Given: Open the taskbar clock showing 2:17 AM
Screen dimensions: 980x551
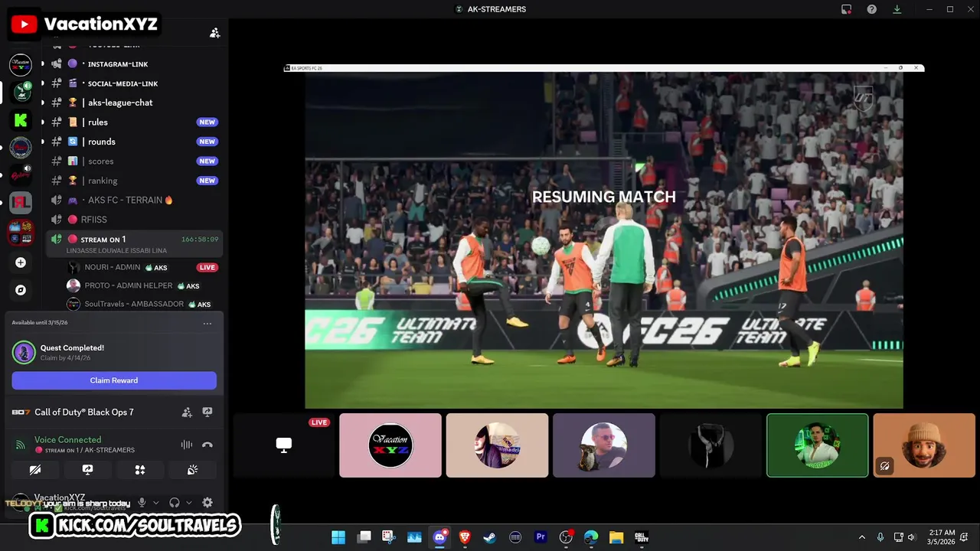Looking at the screenshot, I should tap(942, 537).
